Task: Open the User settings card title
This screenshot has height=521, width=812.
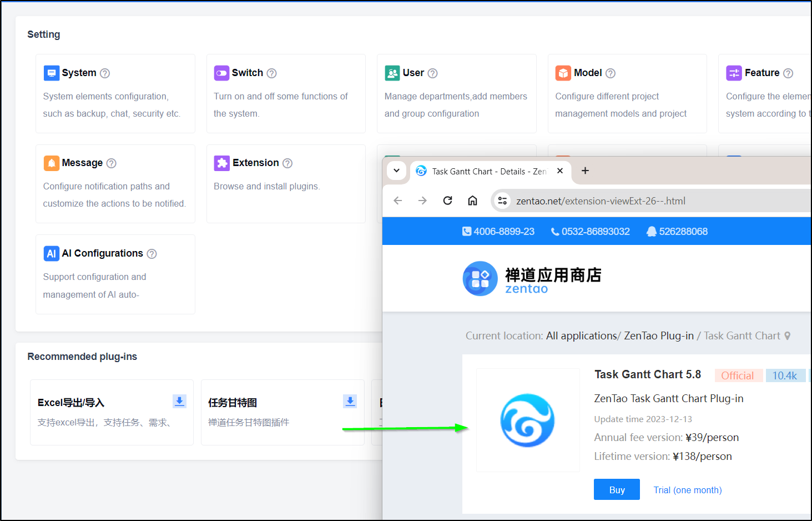Action: tap(413, 73)
